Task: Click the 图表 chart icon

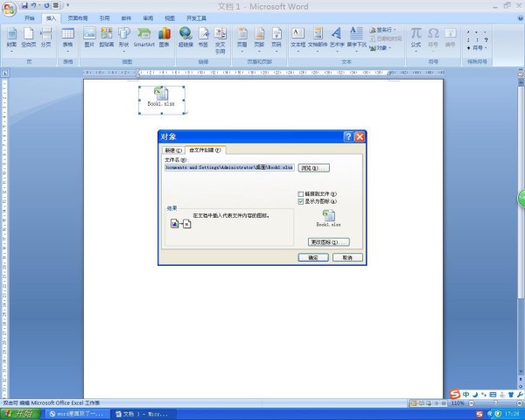Action: pyautogui.click(x=164, y=37)
